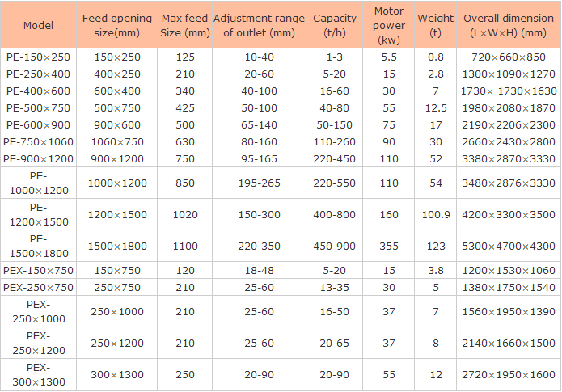The width and height of the screenshot is (562, 392).
Task: Select the 450-900 capacity cell
Action: point(334,247)
